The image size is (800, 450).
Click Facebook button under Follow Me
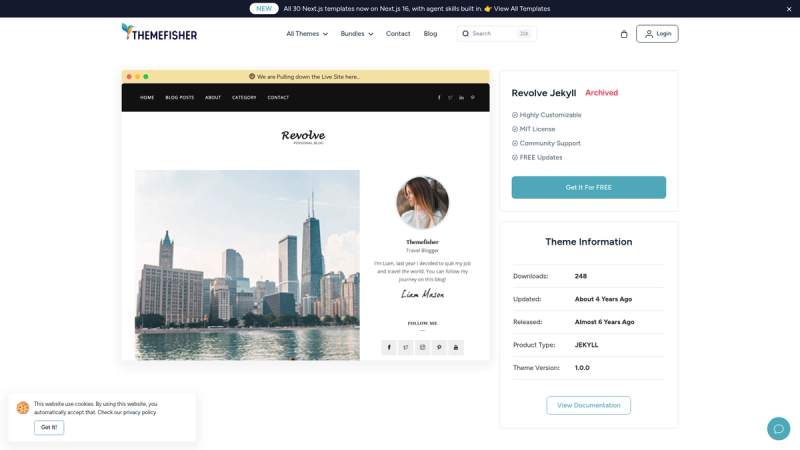click(389, 347)
